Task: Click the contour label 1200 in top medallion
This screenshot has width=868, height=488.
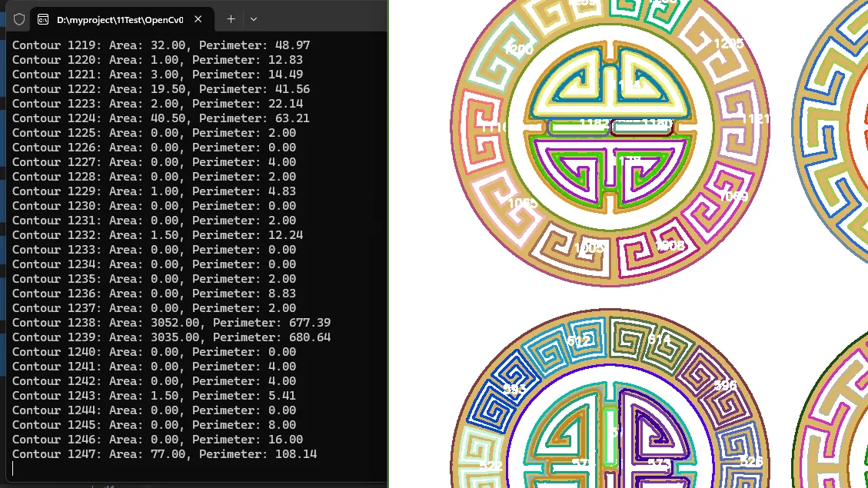Action: [519, 50]
